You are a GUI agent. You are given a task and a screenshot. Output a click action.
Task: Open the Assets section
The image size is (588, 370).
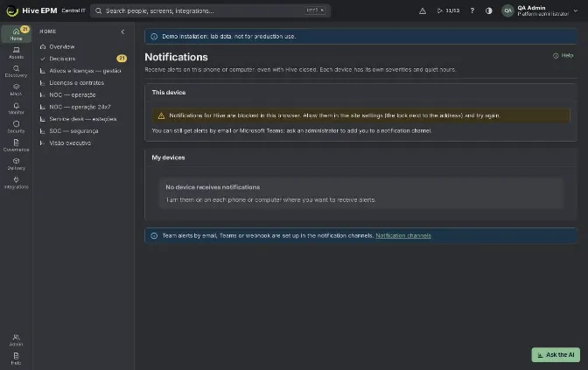click(16, 52)
